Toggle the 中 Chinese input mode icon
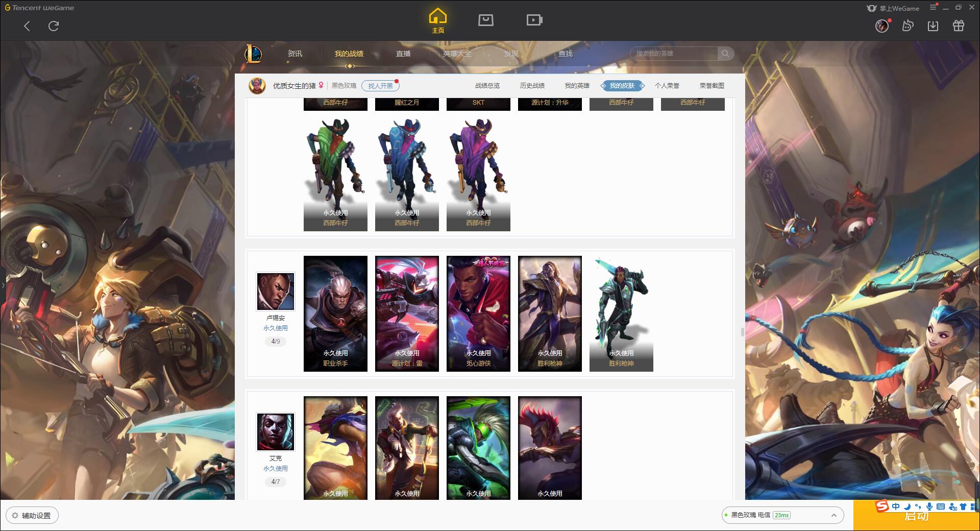The height and width of the screenshot is (531, 980). tap(896, 506)
